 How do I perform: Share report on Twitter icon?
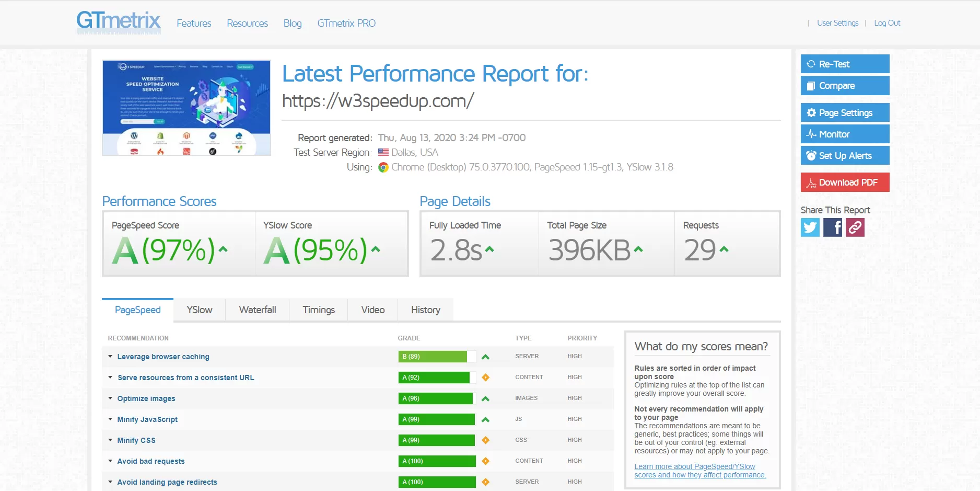[810, 227]
